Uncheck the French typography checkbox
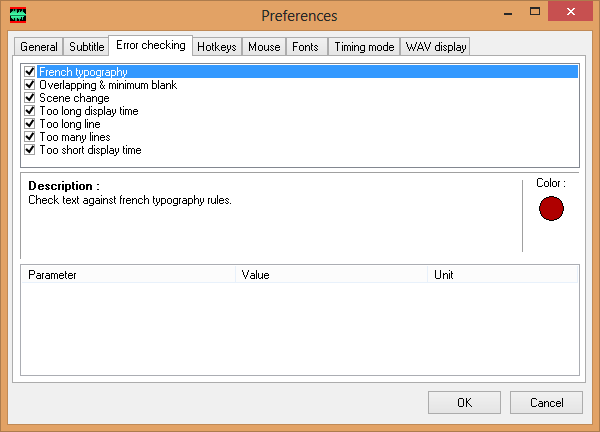 (30, 72)
